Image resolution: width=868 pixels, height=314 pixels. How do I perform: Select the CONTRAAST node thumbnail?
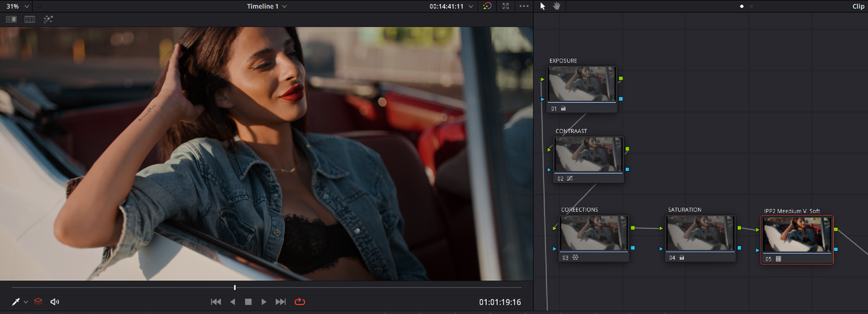point(589,155)
